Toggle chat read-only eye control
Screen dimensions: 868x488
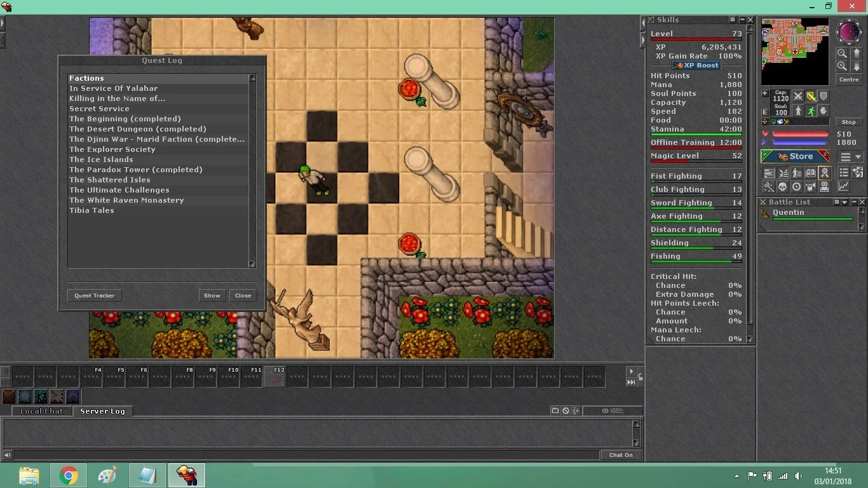point(613,410)
